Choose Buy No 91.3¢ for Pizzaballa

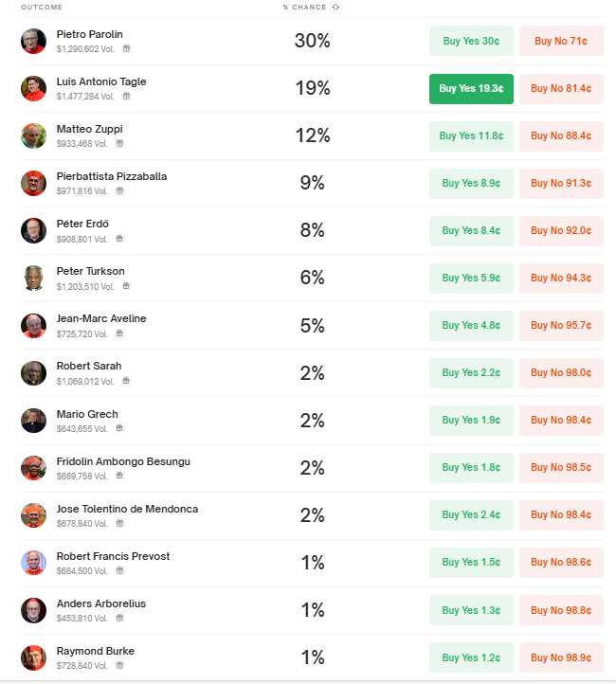pos(561,183)
